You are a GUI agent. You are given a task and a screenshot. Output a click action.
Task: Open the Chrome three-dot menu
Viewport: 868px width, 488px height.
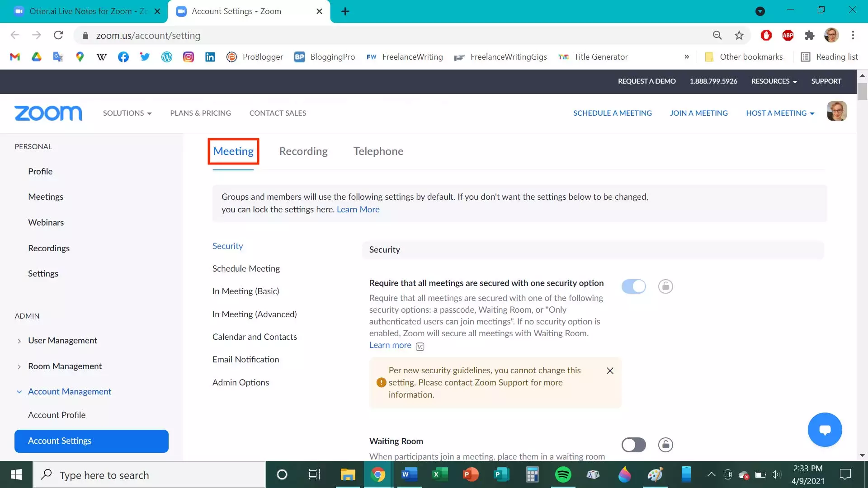[x=853, y=35]
